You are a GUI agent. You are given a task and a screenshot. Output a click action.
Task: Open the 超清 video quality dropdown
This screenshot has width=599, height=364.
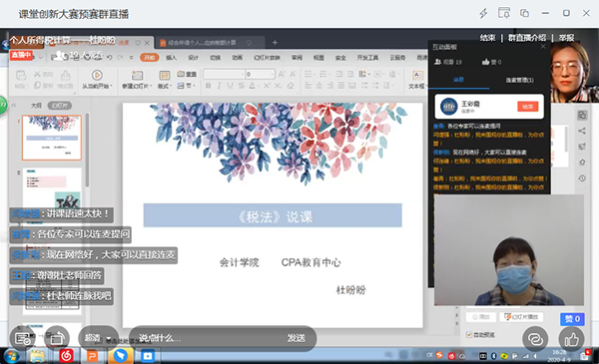tap(98, 338)
